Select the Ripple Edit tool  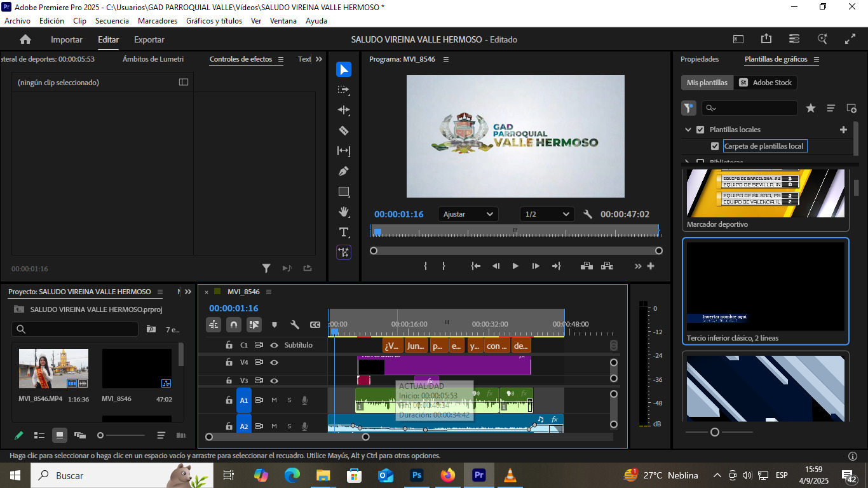344,110
